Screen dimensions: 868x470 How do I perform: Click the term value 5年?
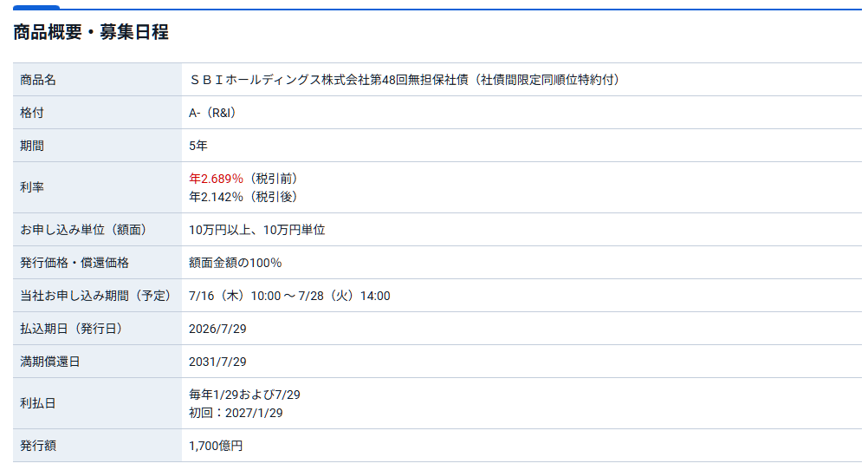pos(198,146)
